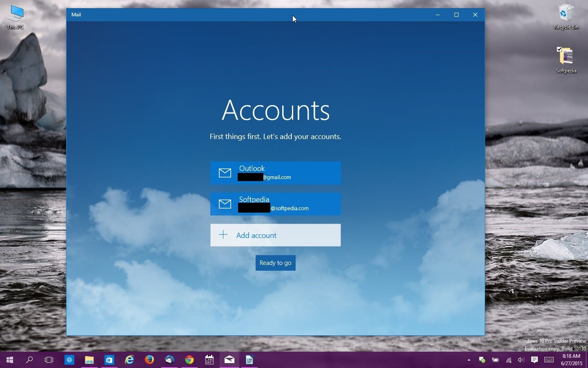Open the touch keyboard tray icon
The height and width of the screenshot is (368, 588).
pos(549,360)
